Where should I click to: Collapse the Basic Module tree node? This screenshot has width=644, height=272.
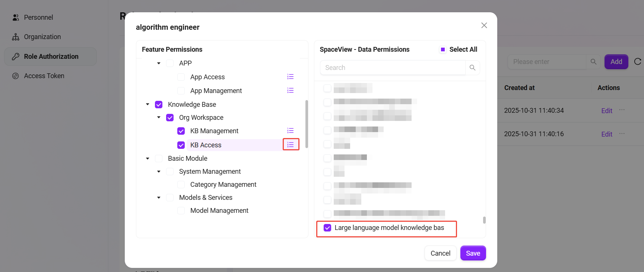(x=147, y=159)
